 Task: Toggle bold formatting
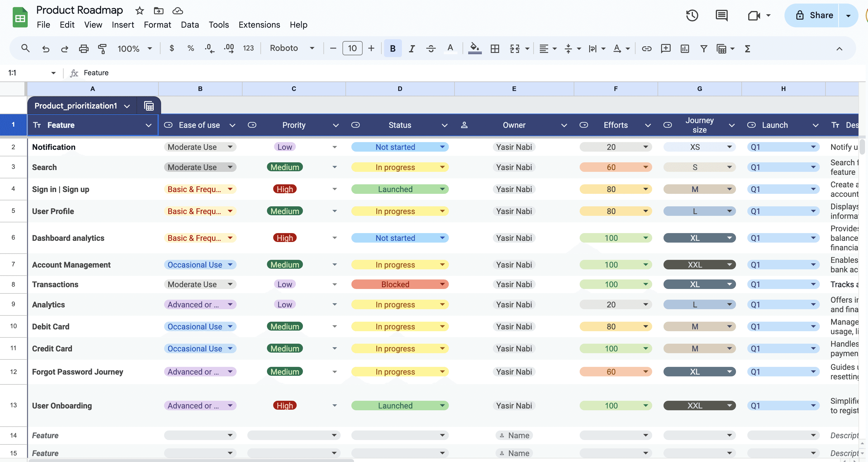click(393, 48)
